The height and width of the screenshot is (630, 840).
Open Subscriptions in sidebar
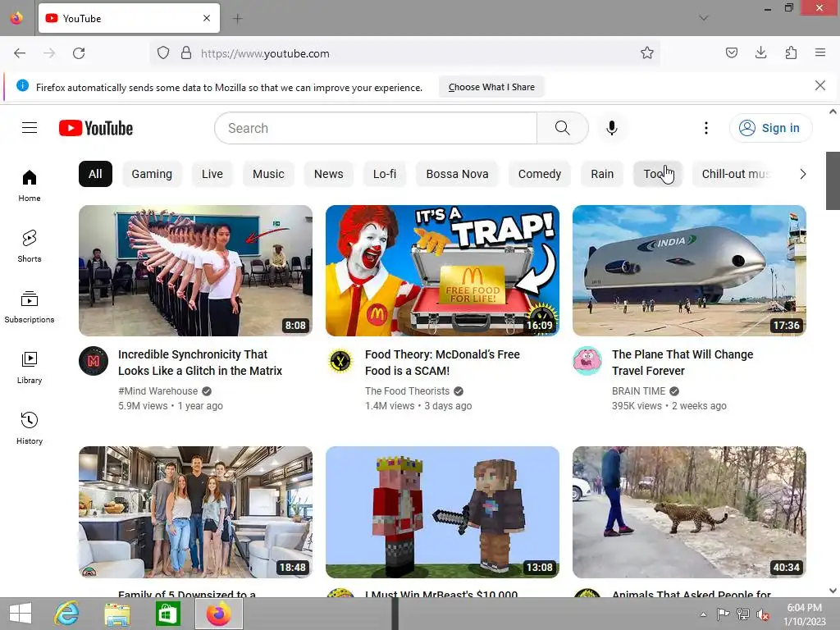30,307
